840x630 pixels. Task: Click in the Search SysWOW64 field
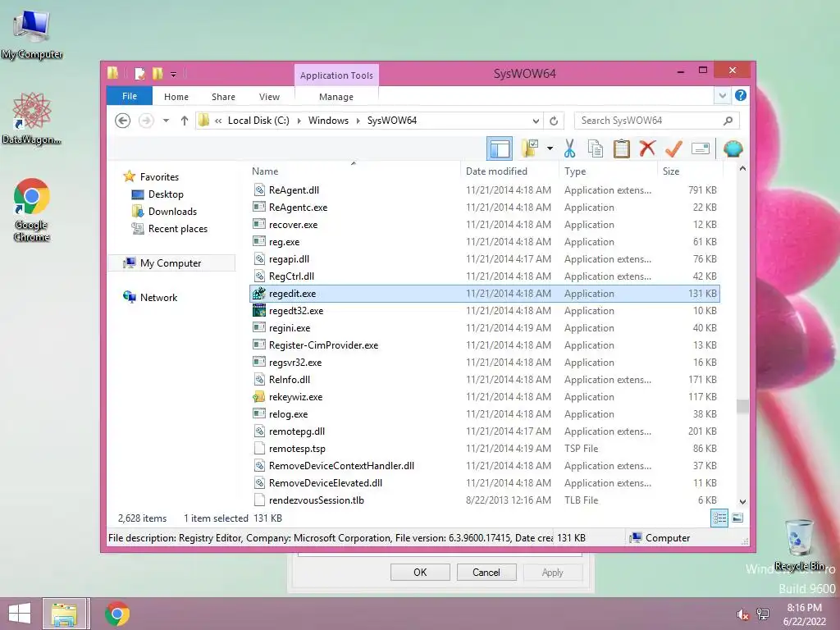pos(656,121)
